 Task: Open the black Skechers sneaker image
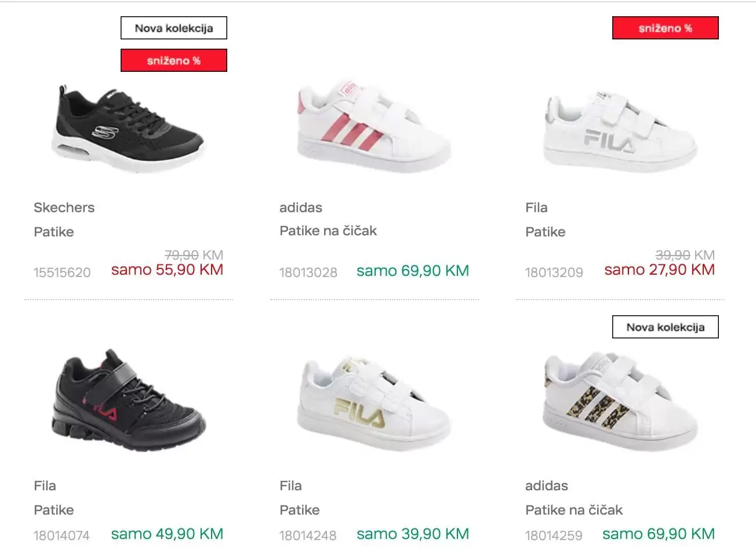[x=128, y=129]
